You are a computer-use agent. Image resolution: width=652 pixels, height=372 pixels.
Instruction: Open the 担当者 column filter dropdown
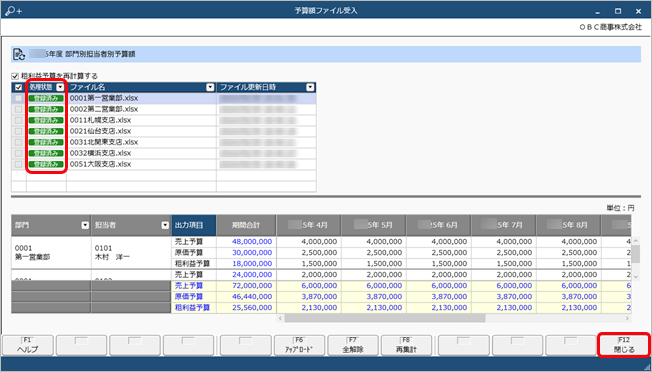[x=165, y=225]
